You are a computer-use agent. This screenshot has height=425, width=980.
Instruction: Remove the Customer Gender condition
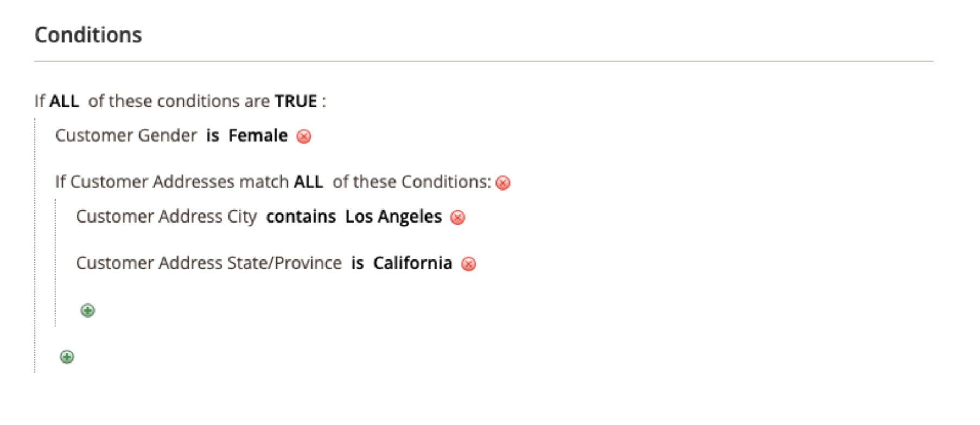point(304,136)
